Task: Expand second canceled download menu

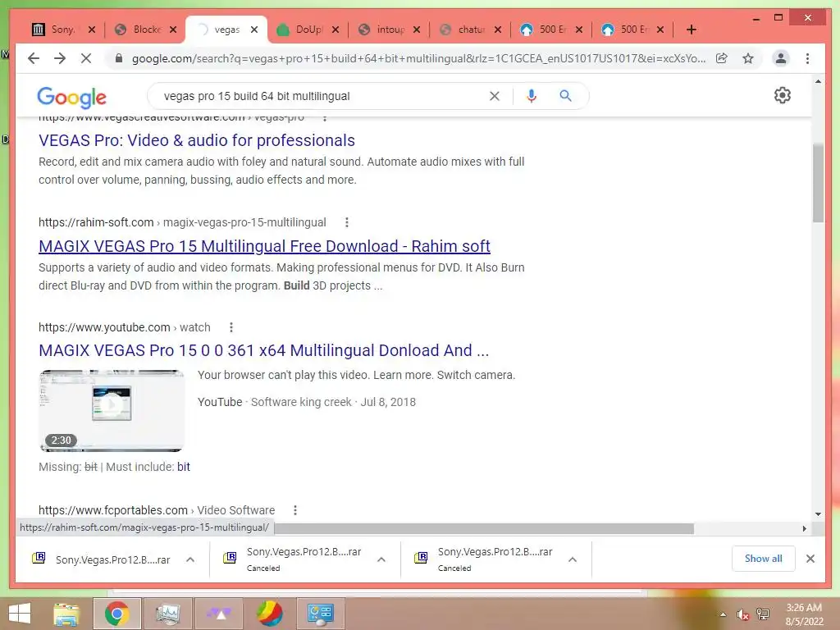Action: click(x=381, y=559)
